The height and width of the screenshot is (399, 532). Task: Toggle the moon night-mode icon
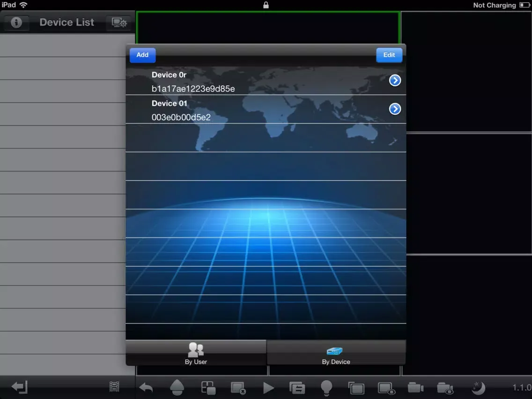point(479,388)
